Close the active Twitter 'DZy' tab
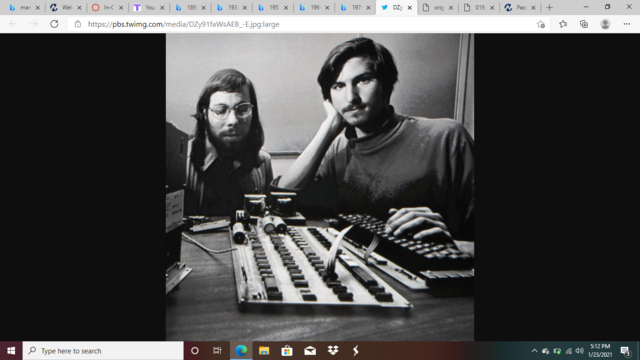This screenshot has width=640, height=360. [x=409, y=8]
